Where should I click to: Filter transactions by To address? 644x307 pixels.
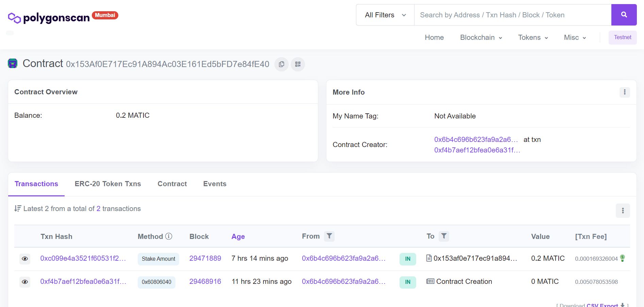(444, 236)
